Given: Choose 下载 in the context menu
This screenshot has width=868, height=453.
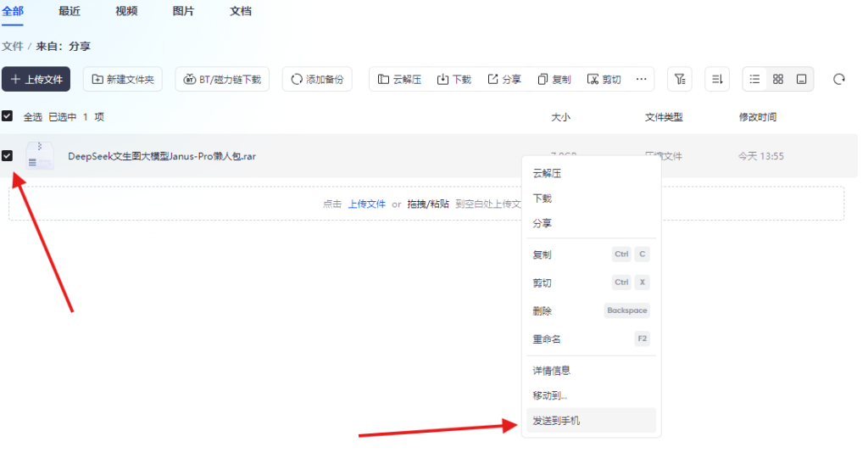Looking at the screenshot, I should click(591, 199).
